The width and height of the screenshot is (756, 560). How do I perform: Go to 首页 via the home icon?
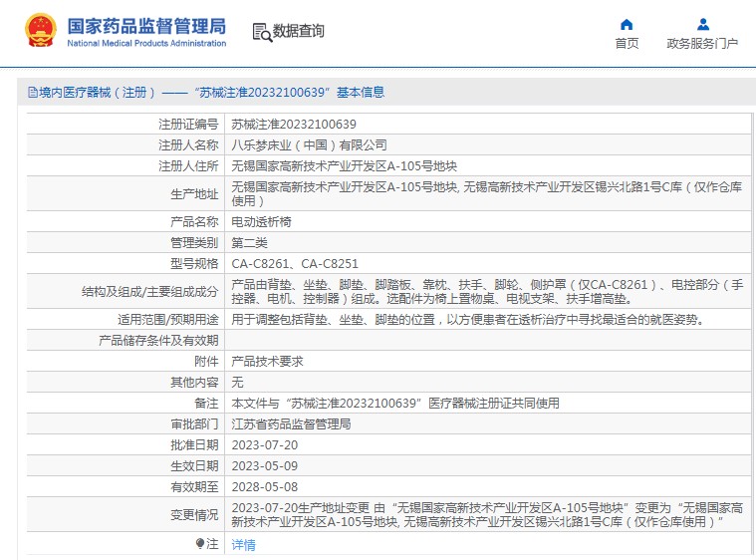tap(627, 24)
